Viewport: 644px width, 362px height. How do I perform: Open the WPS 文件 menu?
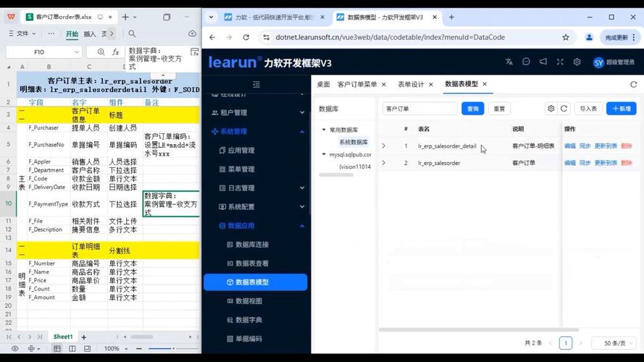tap(22, 33)
